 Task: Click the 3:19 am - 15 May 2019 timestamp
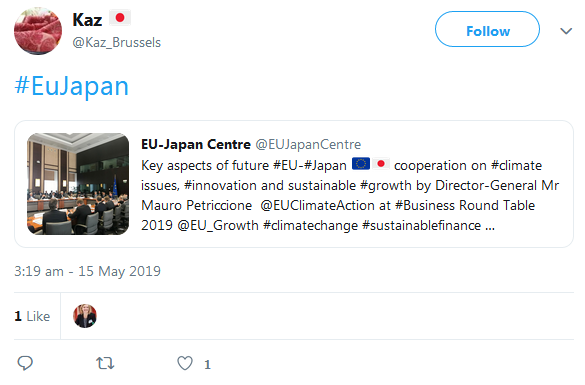pos(87,271)
